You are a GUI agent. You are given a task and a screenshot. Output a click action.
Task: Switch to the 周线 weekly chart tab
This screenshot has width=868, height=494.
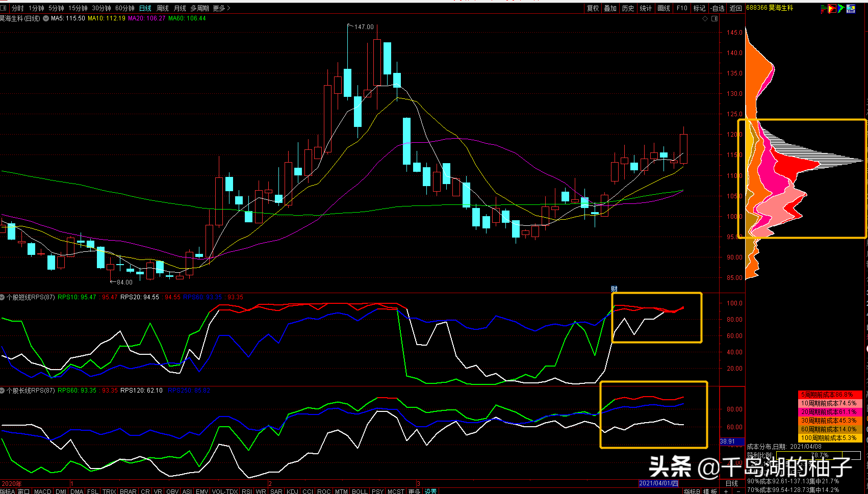coord(162,8)
